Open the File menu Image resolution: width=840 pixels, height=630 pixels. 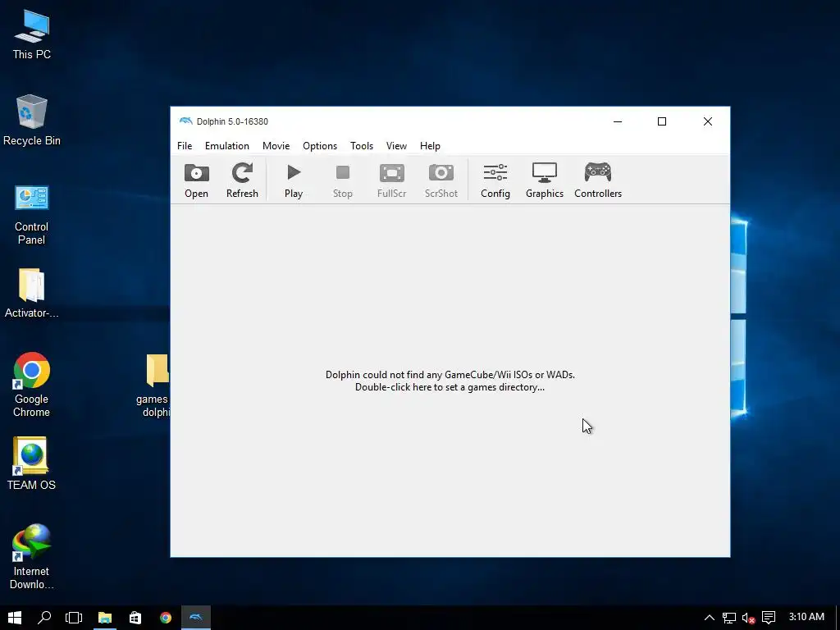click(185, 146)
